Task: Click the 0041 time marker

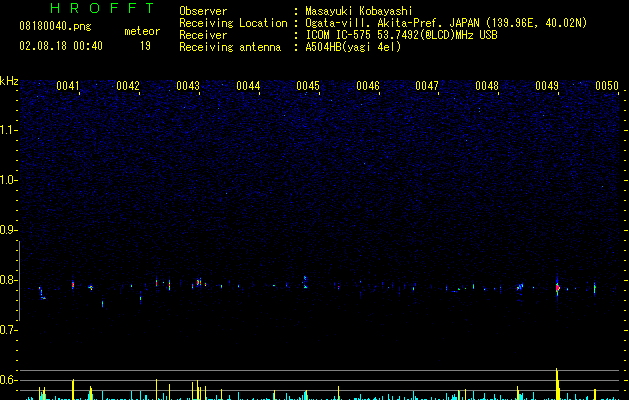Action: tap(68, 86)
